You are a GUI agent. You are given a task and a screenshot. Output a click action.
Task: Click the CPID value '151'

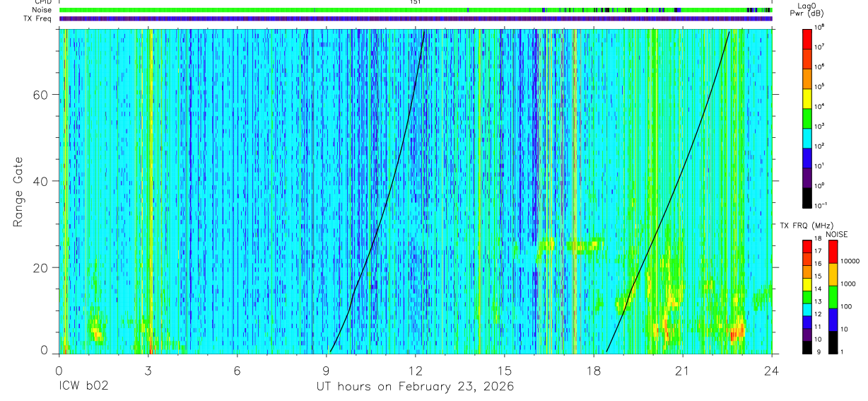[416, 2]
